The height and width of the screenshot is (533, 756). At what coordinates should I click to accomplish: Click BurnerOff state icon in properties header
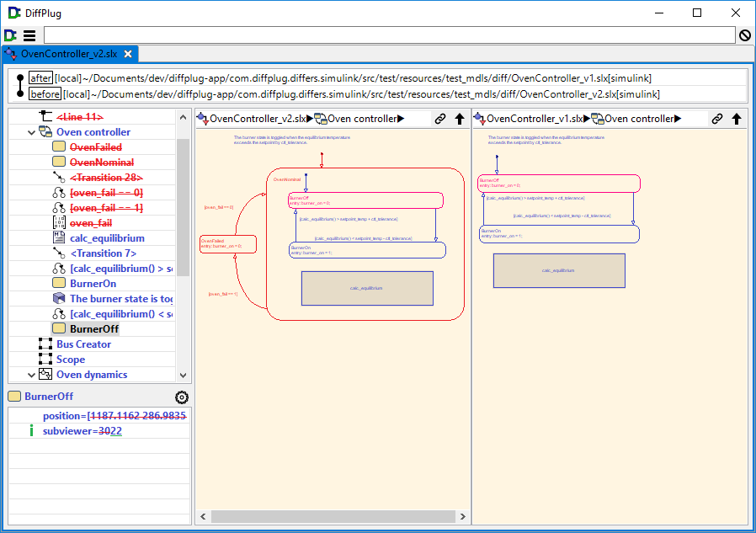click(x=14, y=396)
